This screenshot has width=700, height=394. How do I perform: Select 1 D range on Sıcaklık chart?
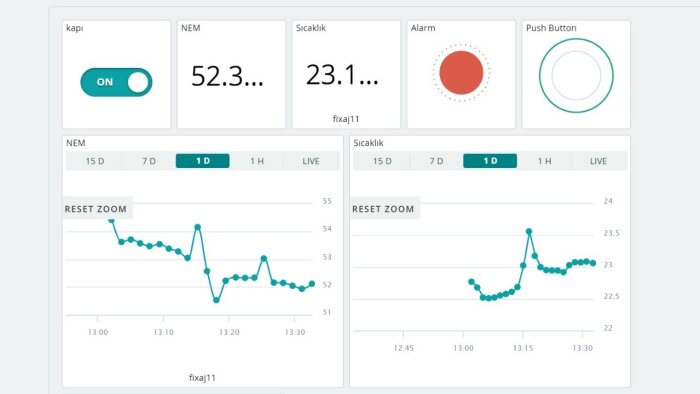click(x=490, y=161)
